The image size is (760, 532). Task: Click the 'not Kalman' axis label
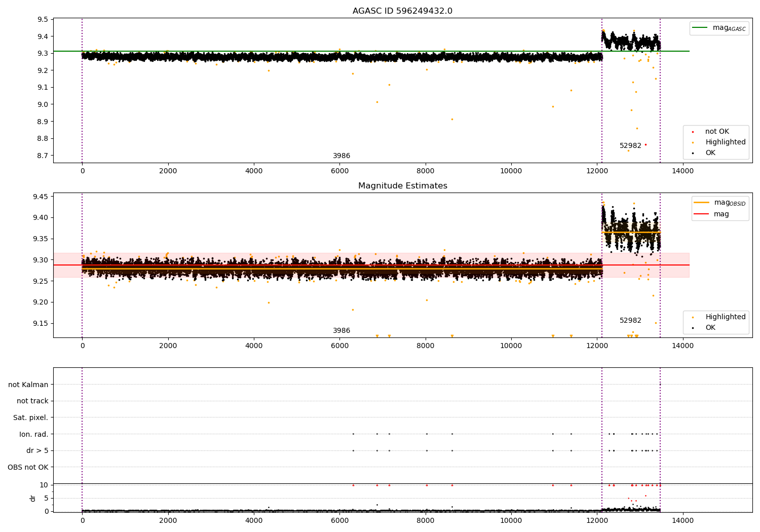coord(28,385)
